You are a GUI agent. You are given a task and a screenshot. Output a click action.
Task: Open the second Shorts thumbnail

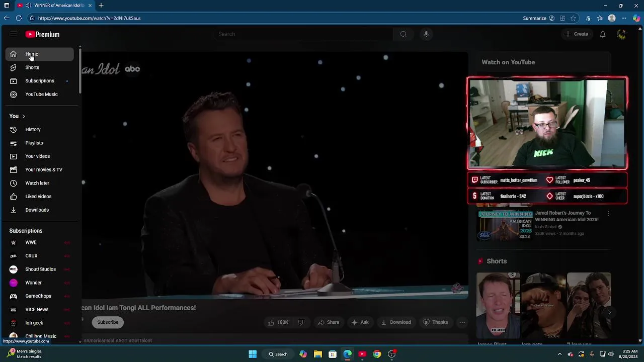click(x=543, y=306)
